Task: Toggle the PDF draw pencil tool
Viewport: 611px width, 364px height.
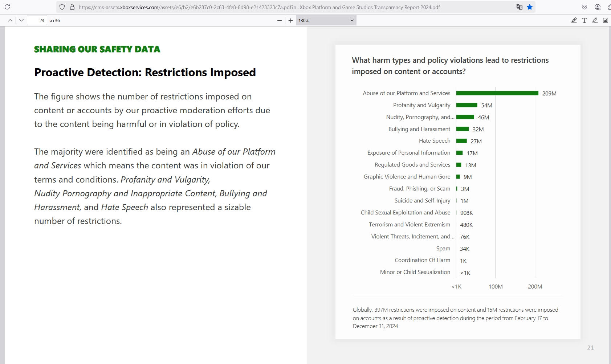Action: (595, 20)
